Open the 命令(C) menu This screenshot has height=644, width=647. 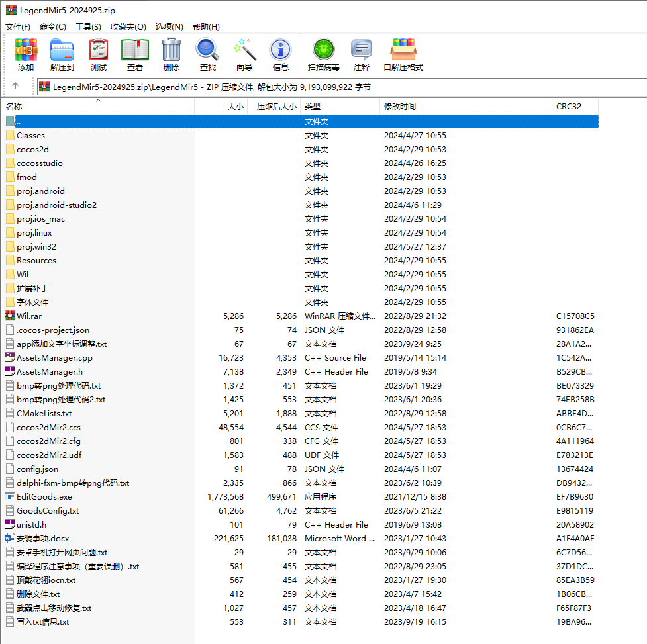(x=53, y=26)
